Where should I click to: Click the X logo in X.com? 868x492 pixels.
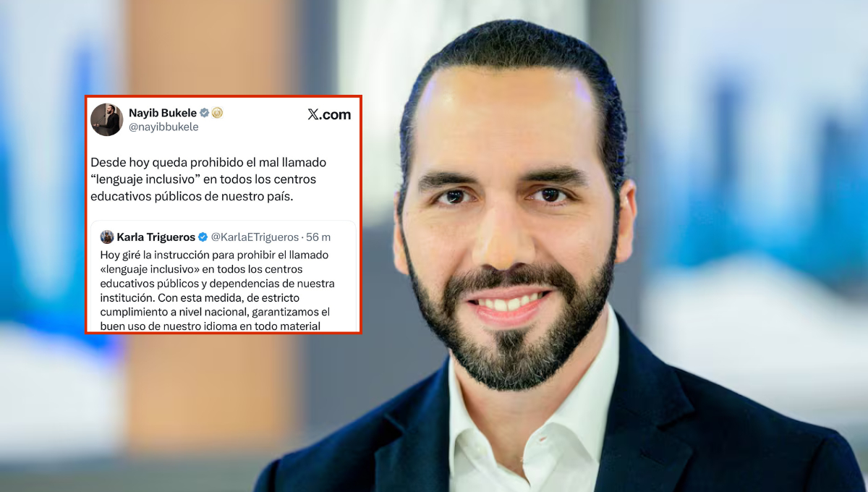[313, 114]
